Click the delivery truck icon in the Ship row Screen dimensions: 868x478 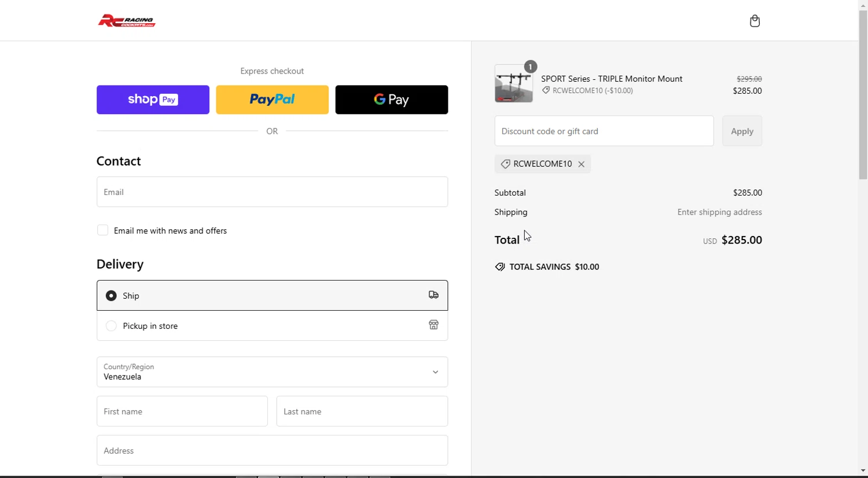(433, 295)
